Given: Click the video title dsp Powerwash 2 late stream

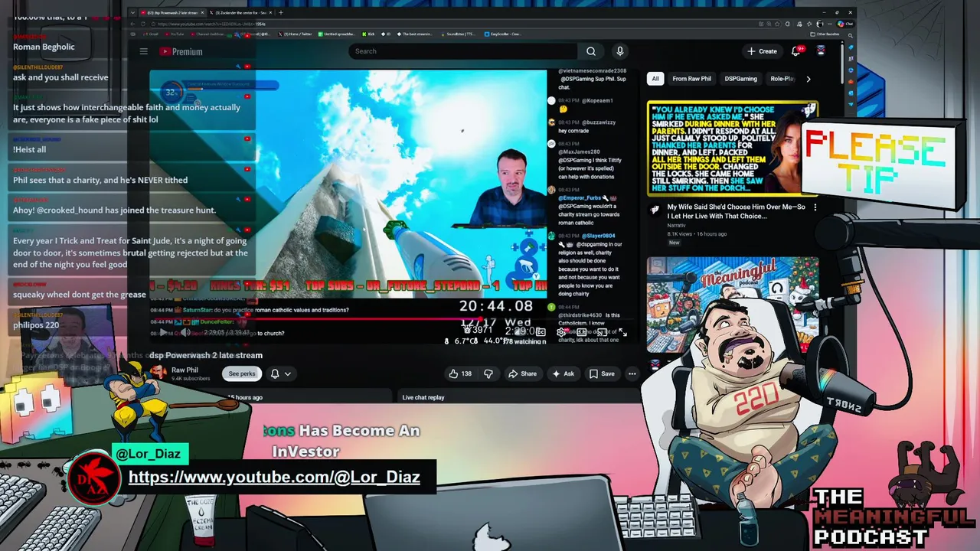Looking at the screenshot, I should coord(206,355).
